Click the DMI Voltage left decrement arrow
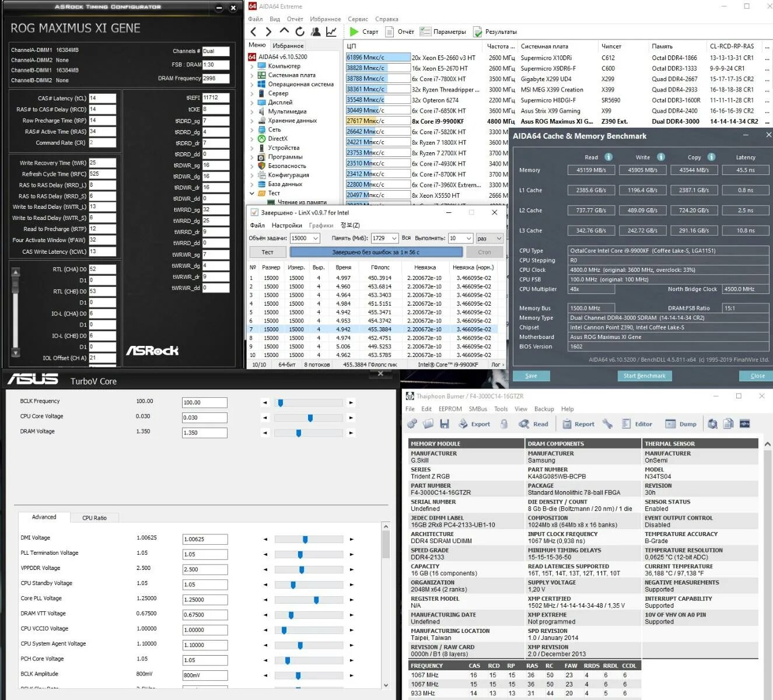 coord(265,539)
